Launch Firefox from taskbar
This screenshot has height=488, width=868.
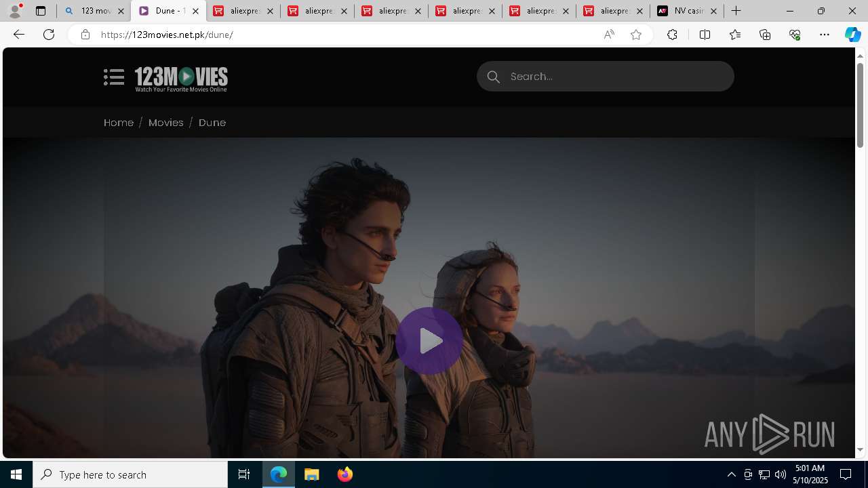[x=345, y=474]
